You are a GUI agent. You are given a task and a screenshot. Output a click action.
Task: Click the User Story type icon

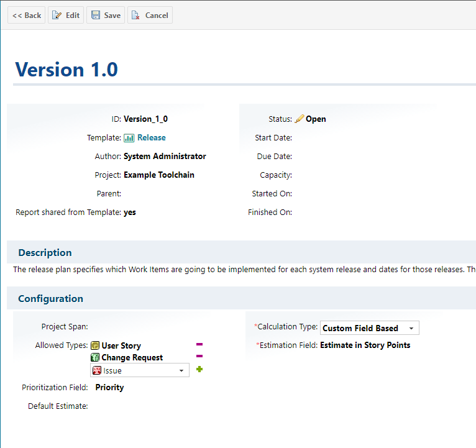coord(95,345)
